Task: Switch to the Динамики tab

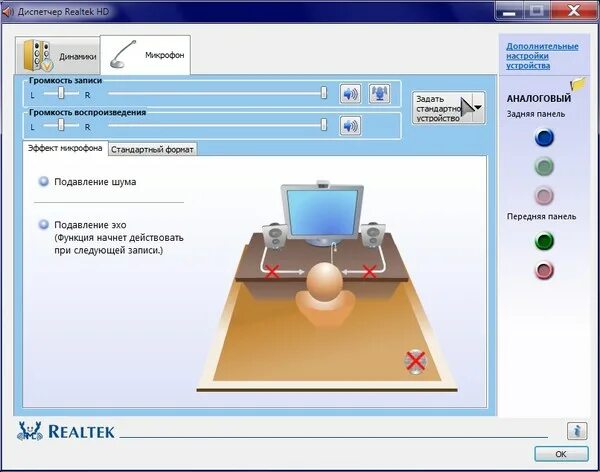Action: pyautogui.click(x=58, y=56)
